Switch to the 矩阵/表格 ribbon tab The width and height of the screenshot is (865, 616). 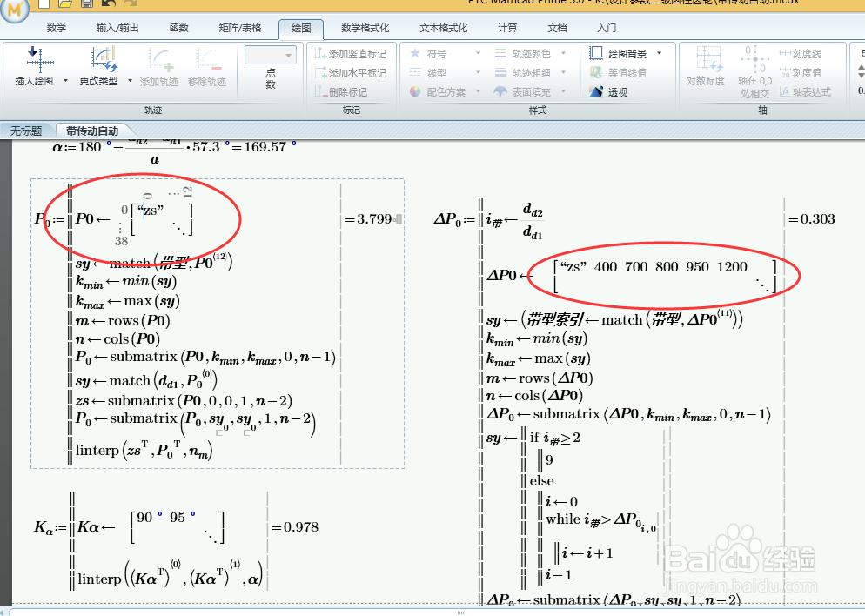point(240,28)
